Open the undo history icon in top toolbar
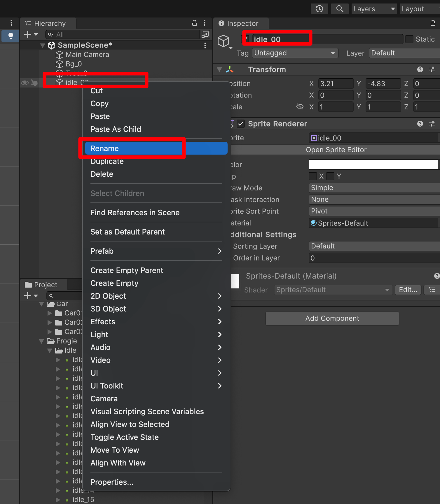The width and height of the screenshot is (440, 504). (x=319, y=9)
